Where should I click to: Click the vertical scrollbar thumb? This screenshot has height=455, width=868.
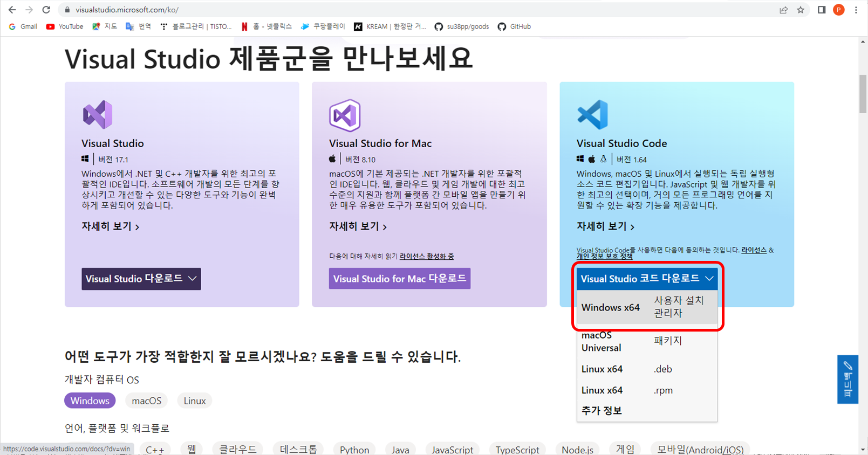click(x=863, y=94)
